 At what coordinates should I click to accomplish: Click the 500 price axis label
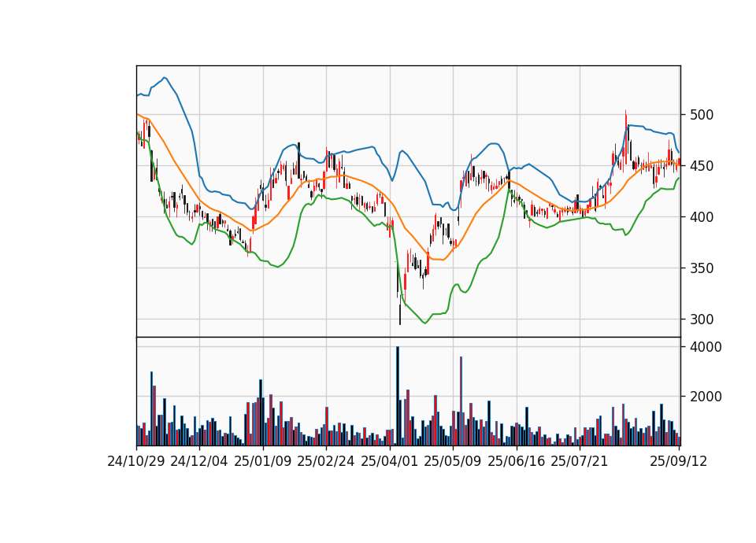click(702, 115)
